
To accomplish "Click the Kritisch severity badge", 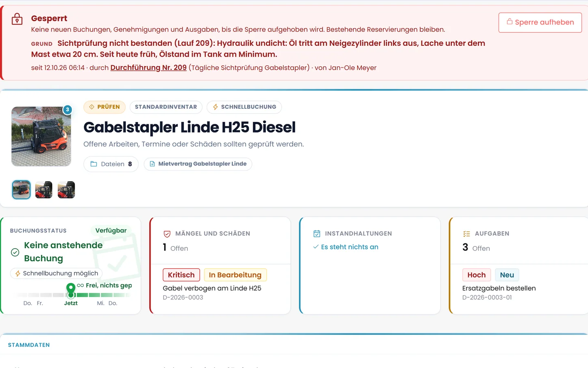I will tap(181, 275).
